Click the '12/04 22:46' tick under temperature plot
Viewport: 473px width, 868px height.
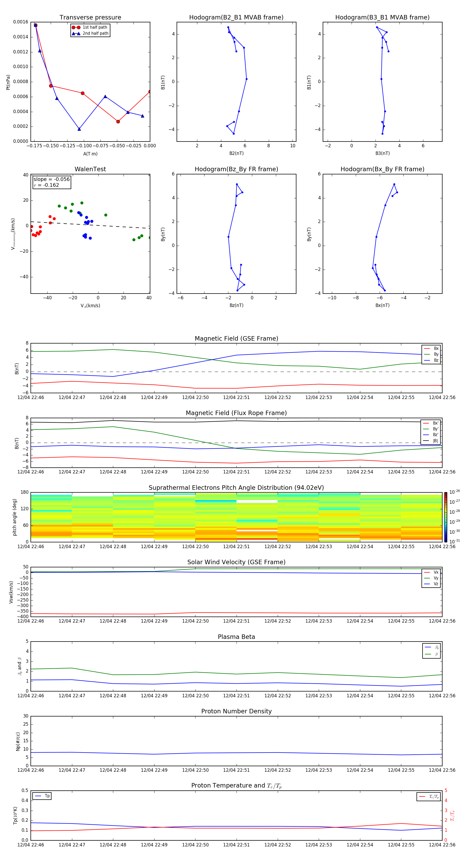(31, 845)
